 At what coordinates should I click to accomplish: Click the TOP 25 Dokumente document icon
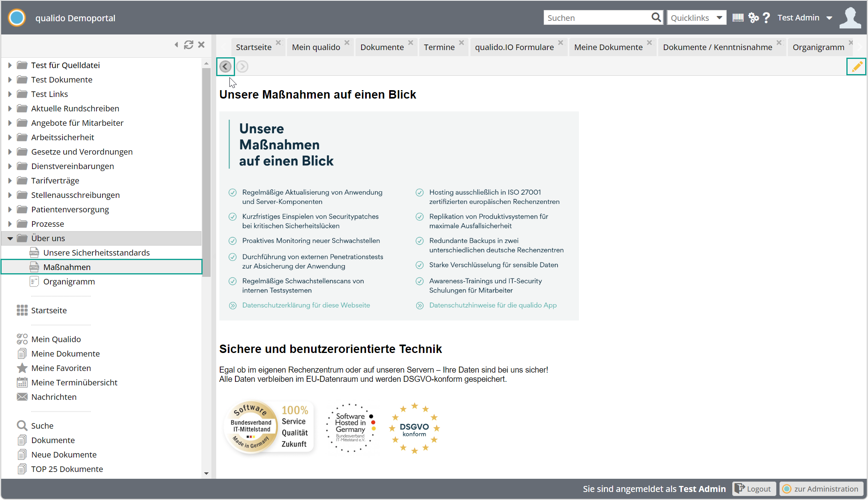22,469
